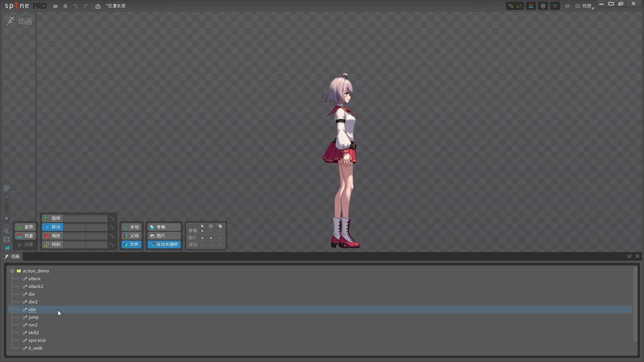Click the translate X value field
Viewport: 644px width, 362px height.
point(74,227)
